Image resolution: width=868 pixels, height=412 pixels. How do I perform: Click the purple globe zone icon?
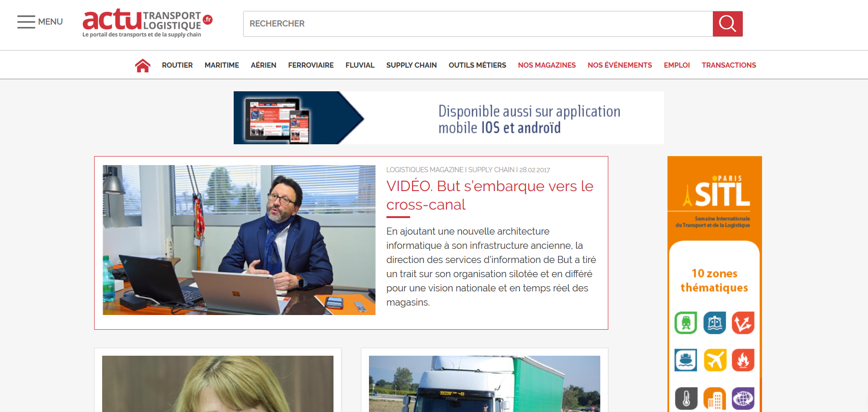[743, 398]
